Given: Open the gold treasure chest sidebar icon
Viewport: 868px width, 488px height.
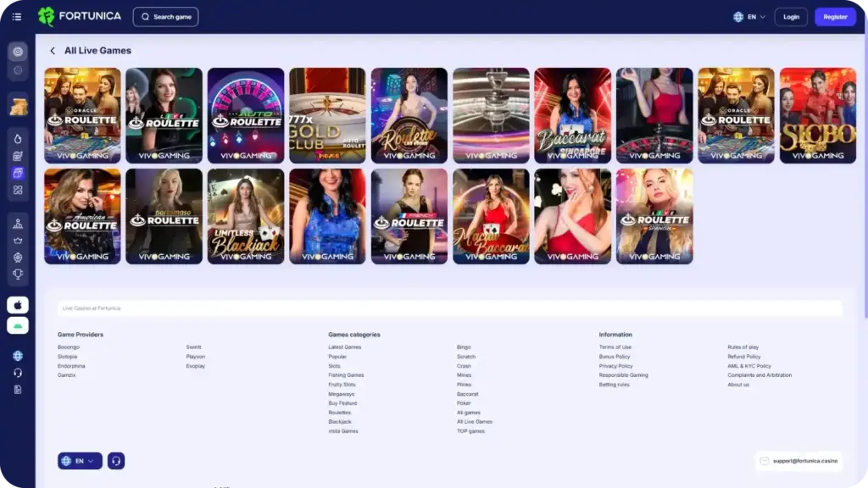Looking at the screenshot, I should 19,106.
